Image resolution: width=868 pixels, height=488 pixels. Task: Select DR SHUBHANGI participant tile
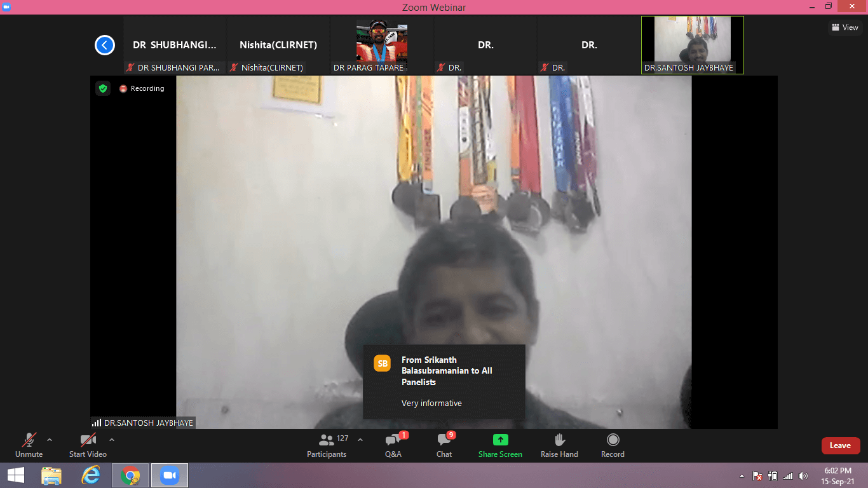[175, 45]
